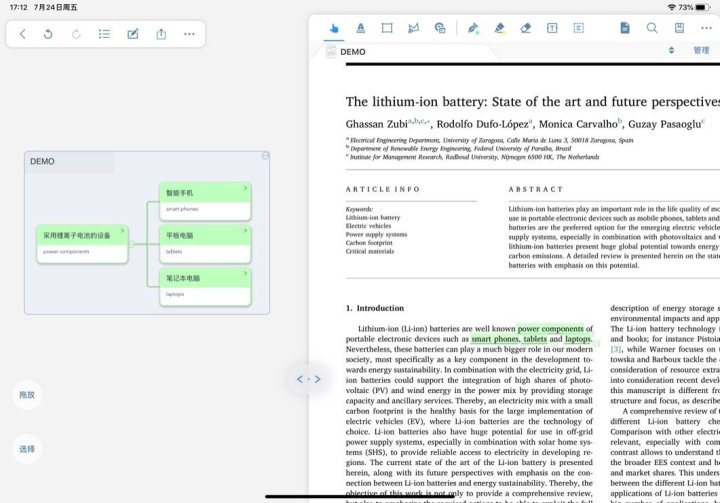Tap the 拖放 mode button

(x=27, y=395)
